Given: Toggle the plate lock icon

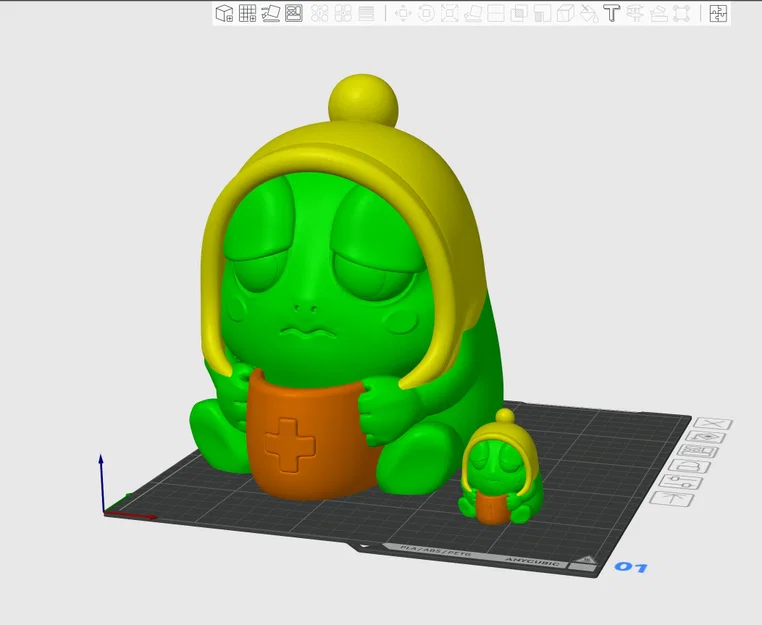Looking at the screenshot, I should [690, 467].
